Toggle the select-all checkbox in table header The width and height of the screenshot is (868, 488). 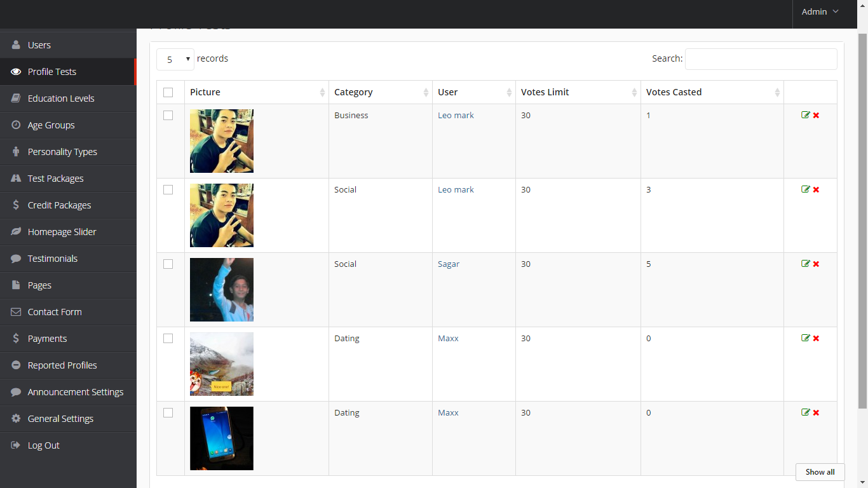(x=168, y=92)
